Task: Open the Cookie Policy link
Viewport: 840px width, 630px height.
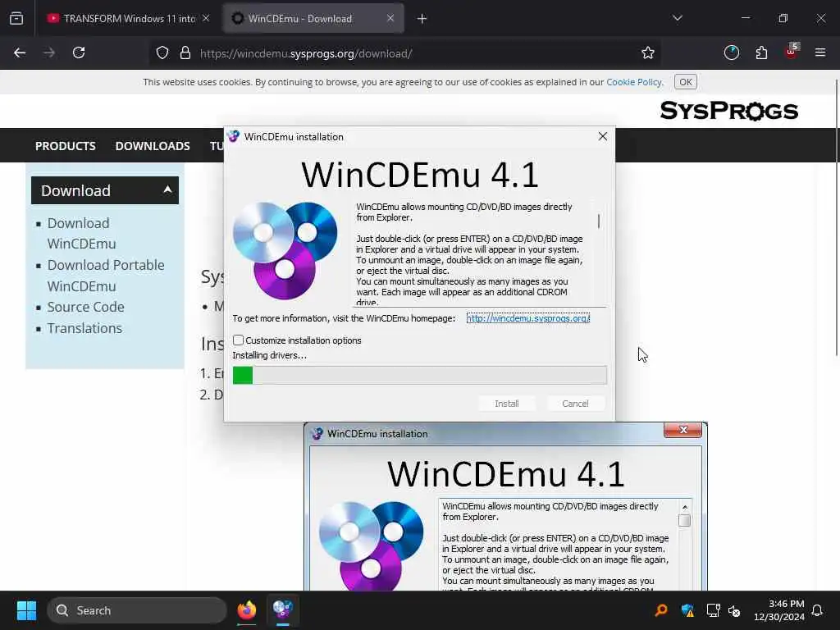Action: coord(634,82)
